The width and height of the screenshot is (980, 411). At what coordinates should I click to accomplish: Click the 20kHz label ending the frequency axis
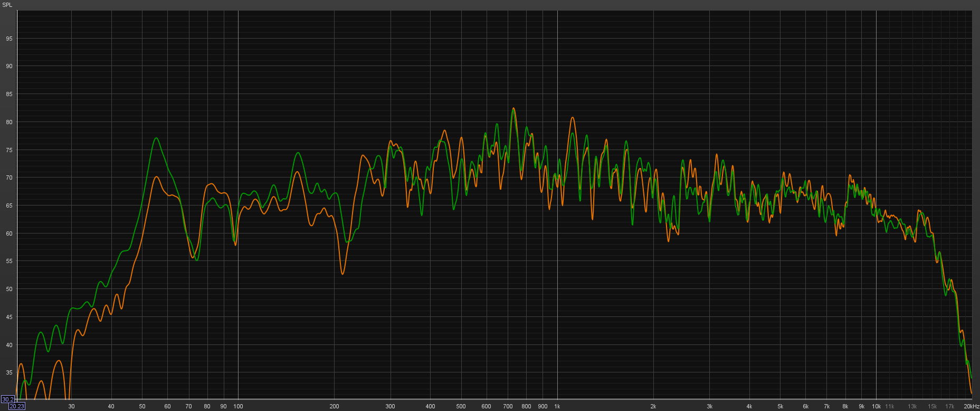(x=972, y=406)
